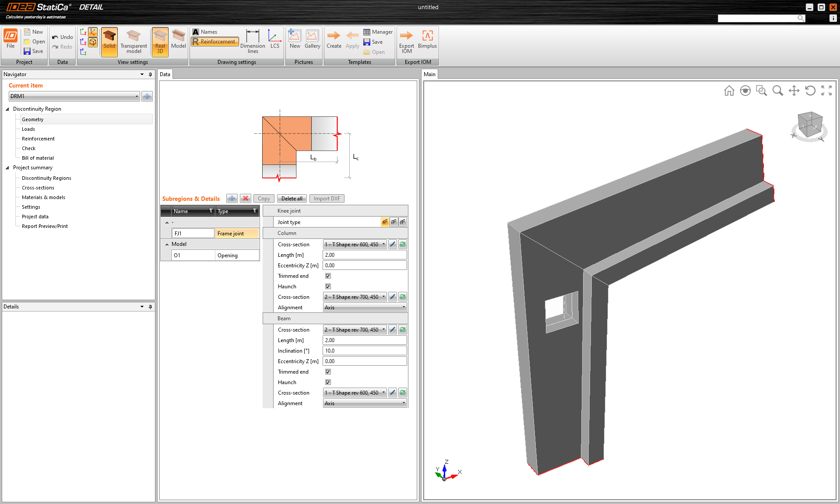Click the Import DXF button
The image size is (840, 504).
click(327, 199)
